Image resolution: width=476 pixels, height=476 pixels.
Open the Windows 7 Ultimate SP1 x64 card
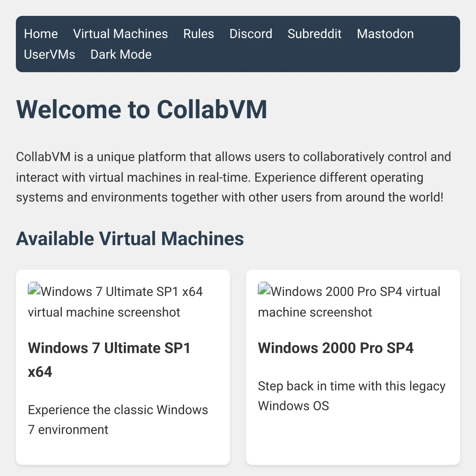[123, 367]
